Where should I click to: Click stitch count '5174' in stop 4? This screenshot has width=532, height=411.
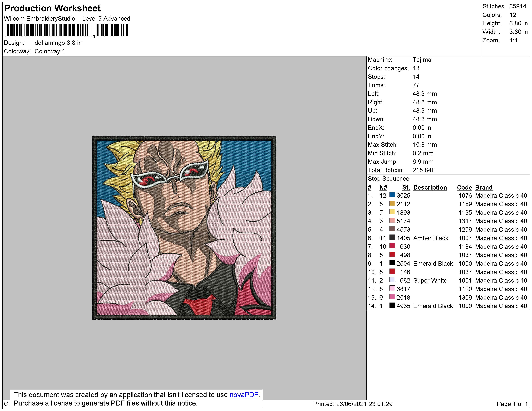point(403,221)
